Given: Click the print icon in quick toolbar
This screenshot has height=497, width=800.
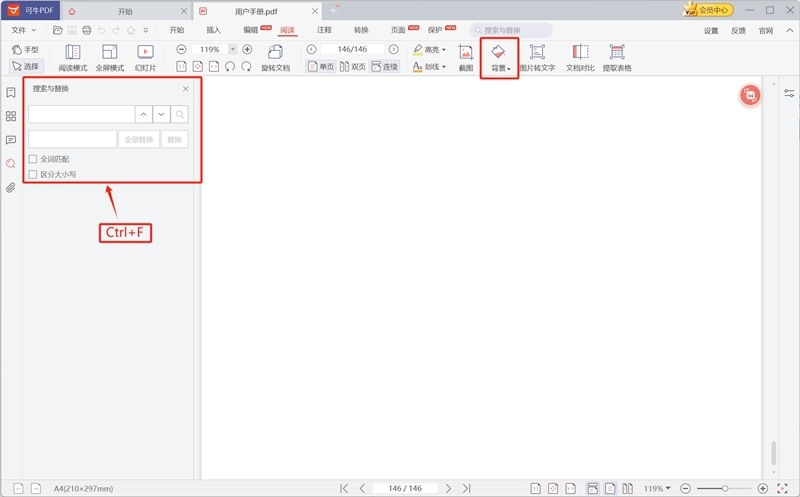Looking at the screenshot, I should pyautogui.click(x=87, y=31).
